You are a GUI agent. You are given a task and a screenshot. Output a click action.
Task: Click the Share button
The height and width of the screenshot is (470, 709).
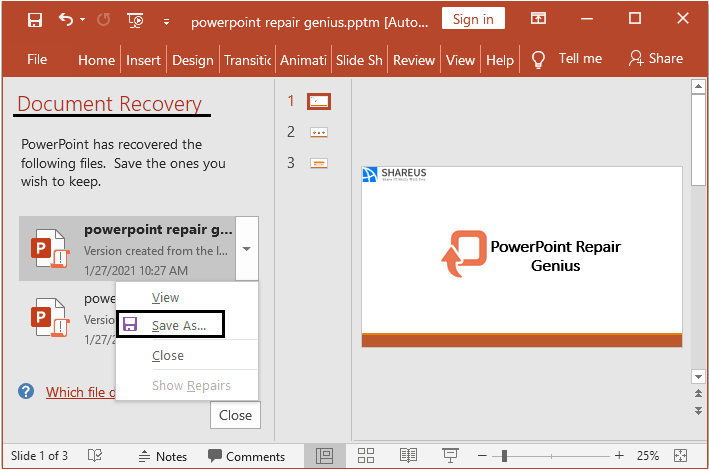coord(656,58)
